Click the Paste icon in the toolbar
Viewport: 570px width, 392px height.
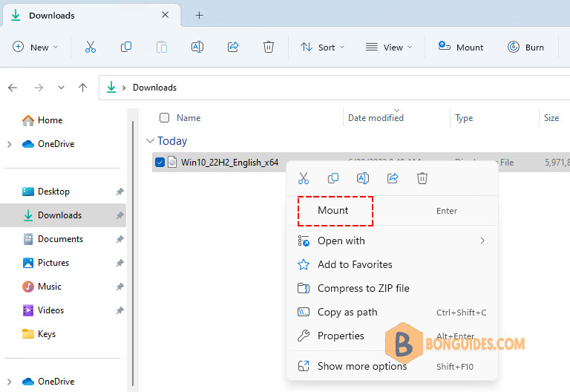[161, 47]
